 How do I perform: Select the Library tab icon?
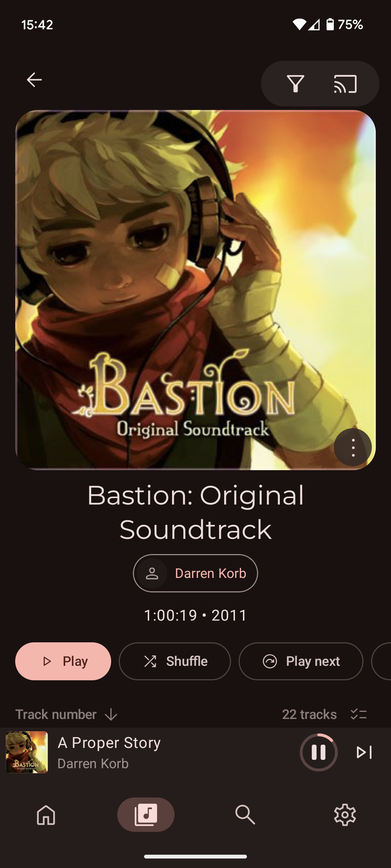(x=146, y=815)
